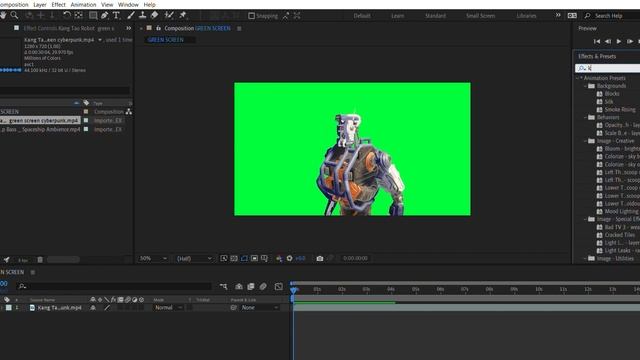Show more workspaces with double chevron

click(x=558, y=16)
